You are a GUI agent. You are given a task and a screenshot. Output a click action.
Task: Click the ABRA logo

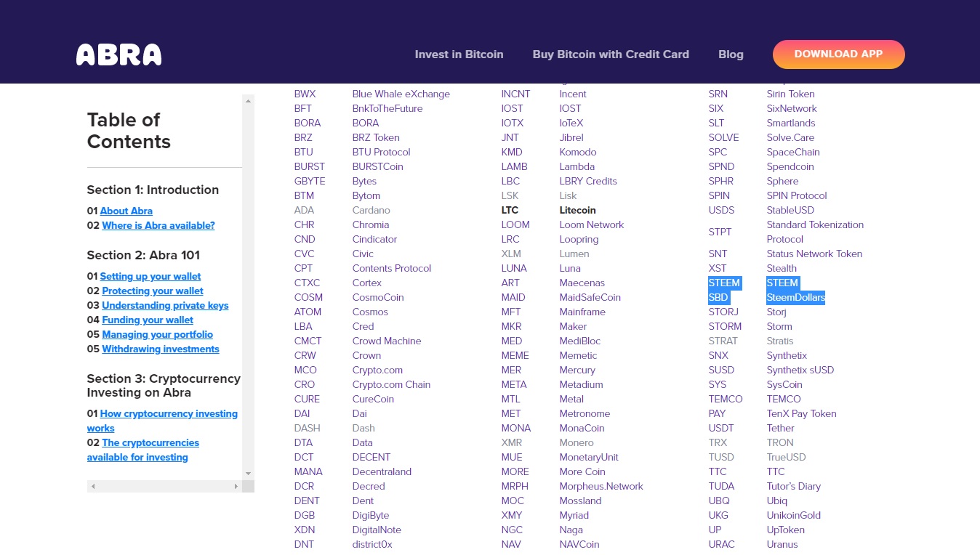pyautogui.click(x=119, y=54)
